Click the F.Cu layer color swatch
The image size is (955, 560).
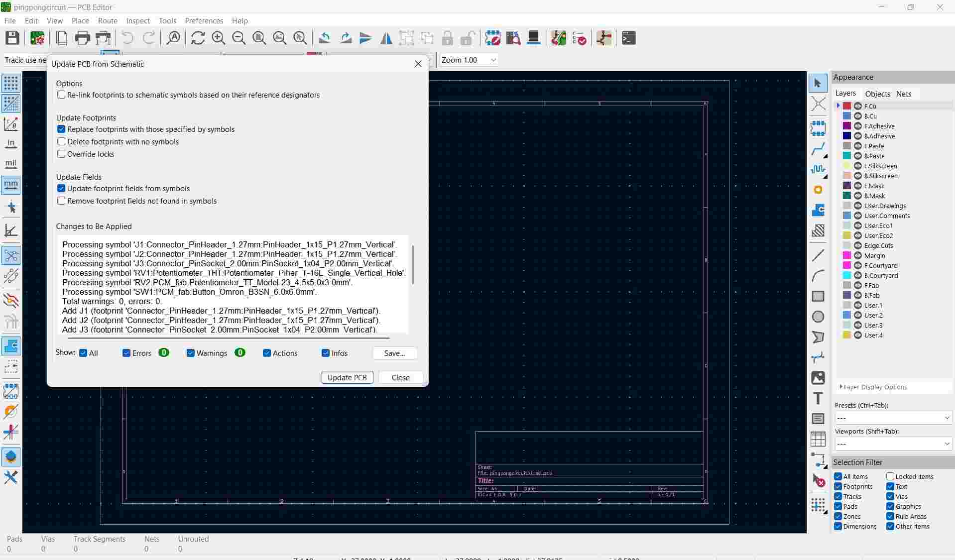pyautogui.click(x=846, y=106)
